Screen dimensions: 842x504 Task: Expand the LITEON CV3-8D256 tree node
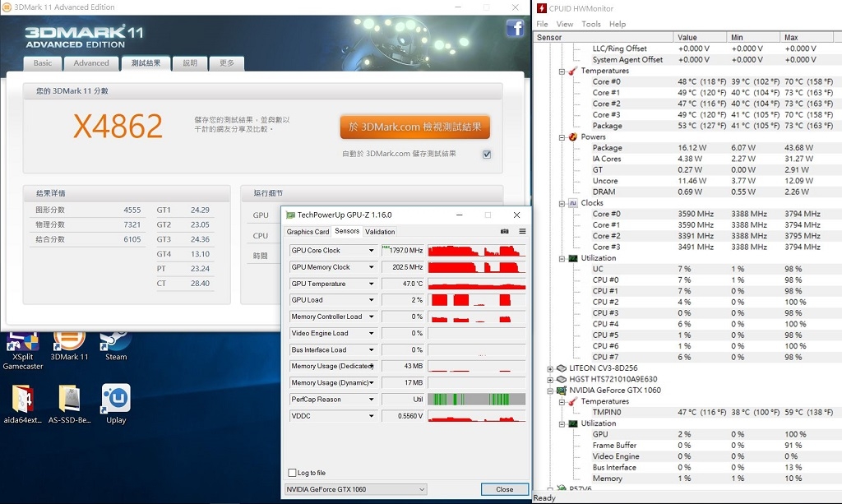tap(550, 368)
